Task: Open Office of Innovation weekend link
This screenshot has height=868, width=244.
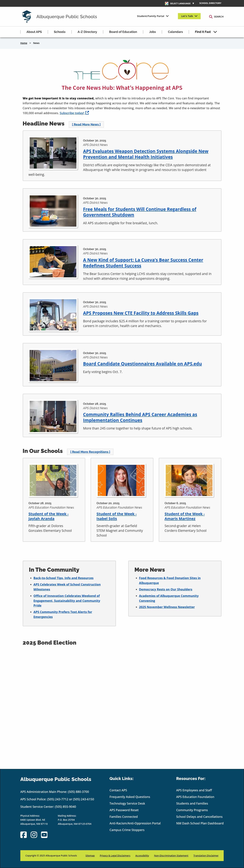Action: click(67, 601)
